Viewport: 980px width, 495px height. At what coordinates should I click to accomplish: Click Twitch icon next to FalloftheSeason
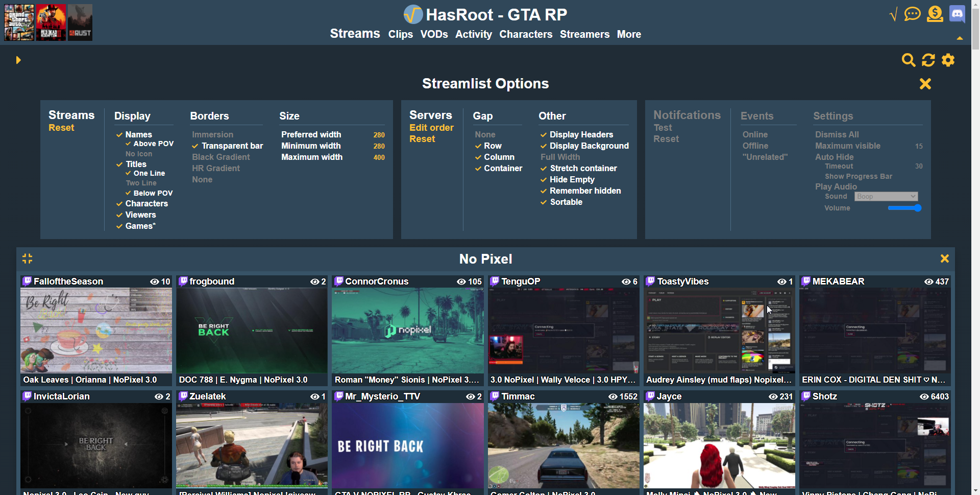pos(27,281)
